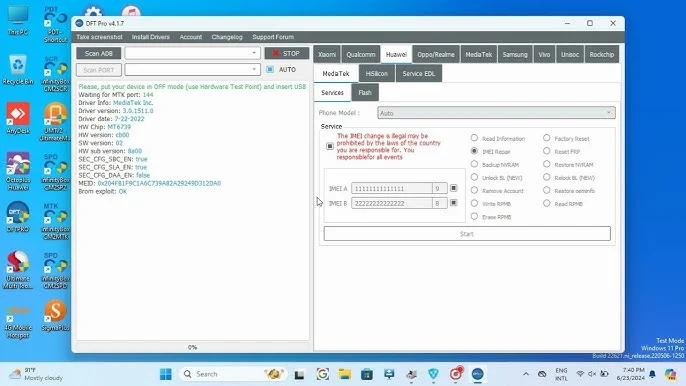Select Restore oeminfo radio button

click(x=546, y=190)
